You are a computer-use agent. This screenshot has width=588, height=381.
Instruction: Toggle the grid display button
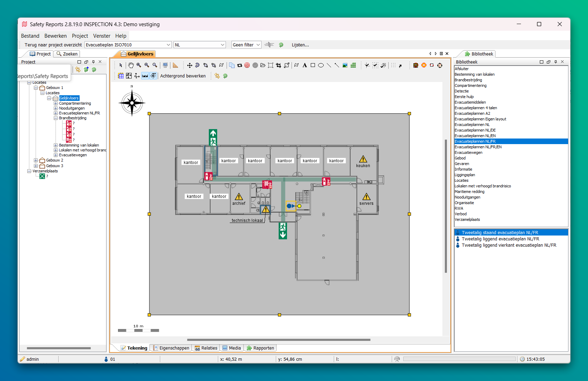coord(121,76)
